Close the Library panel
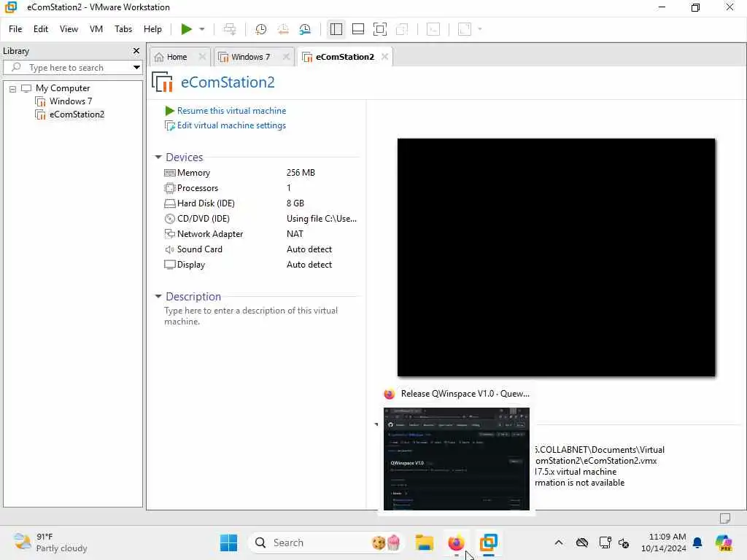The image size is (747, 560). click(136, 50)
